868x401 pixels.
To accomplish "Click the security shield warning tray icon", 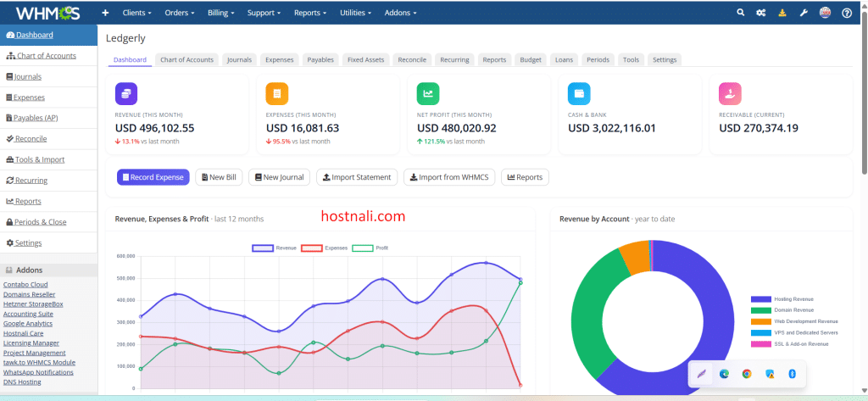I will point(770,374).
